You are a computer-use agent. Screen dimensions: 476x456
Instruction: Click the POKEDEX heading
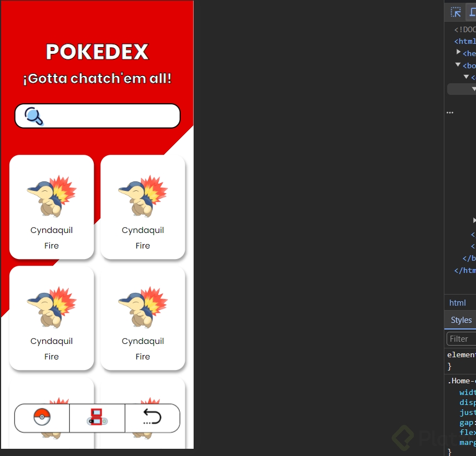tap(97, 52)
